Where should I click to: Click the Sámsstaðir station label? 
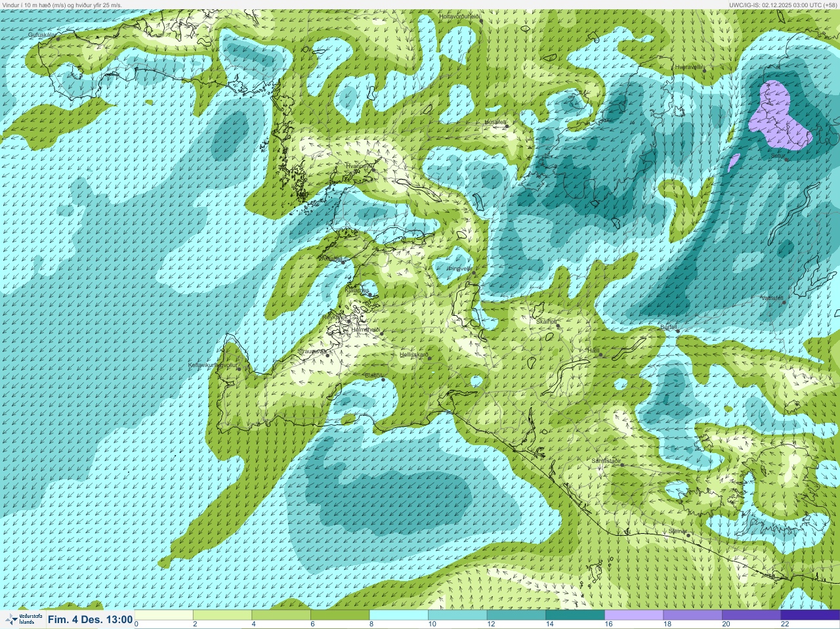point(606,461)
